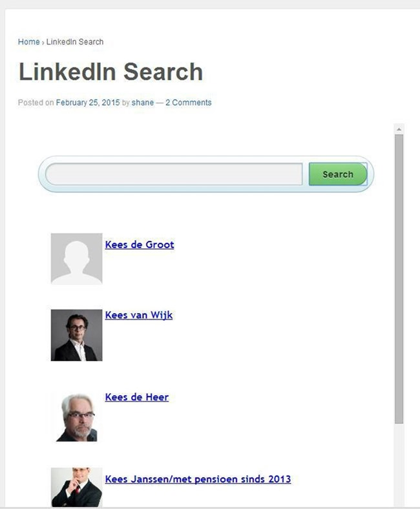Click Kees Janssen's profile photo

(x=77, y=487)
